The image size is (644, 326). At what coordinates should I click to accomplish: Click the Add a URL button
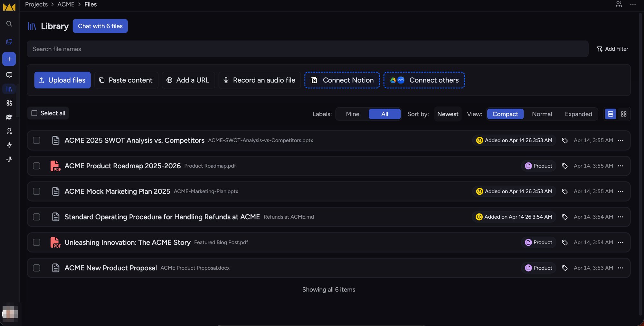pos(188,80)
